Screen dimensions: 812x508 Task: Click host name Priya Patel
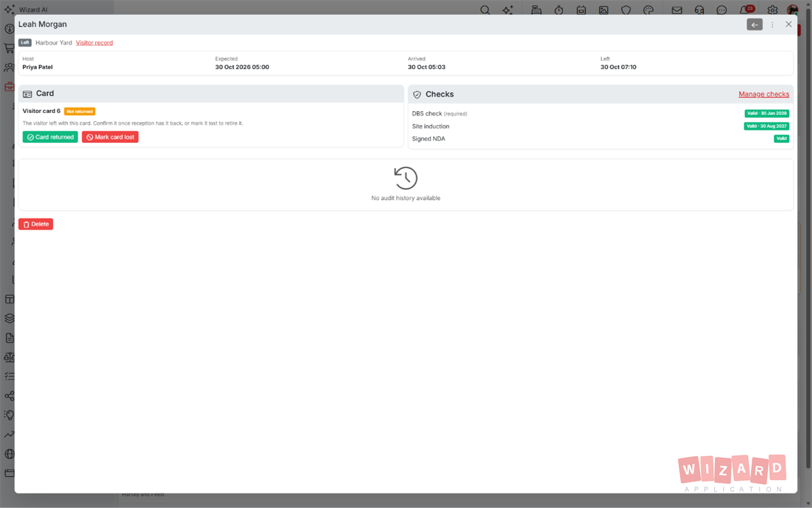[x=37, y=67]
